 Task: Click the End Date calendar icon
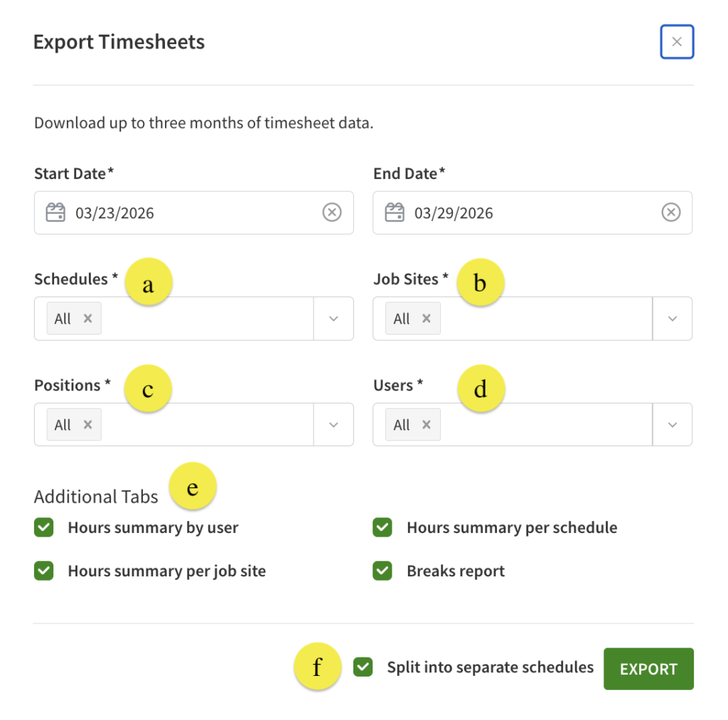pos(395,213)
